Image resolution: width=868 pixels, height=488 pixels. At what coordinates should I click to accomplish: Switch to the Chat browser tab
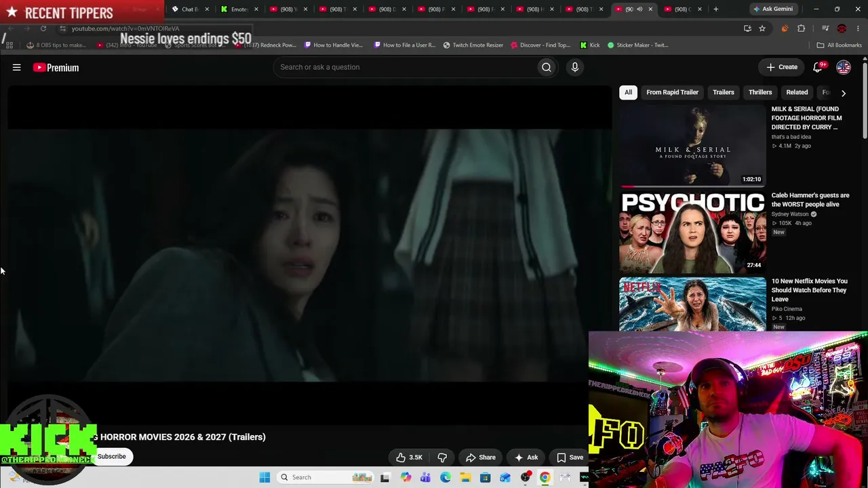click(x=190, y=9)
